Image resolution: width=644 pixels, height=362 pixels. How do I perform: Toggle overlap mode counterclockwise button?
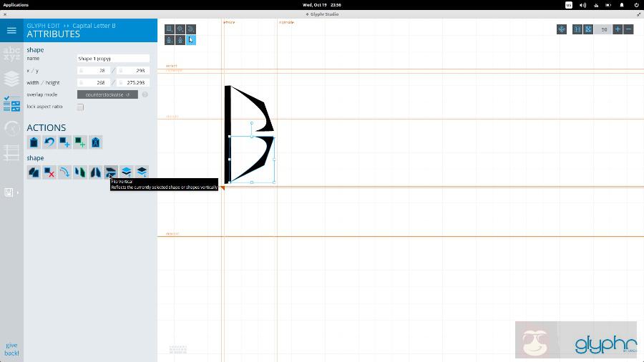point(107,95)
